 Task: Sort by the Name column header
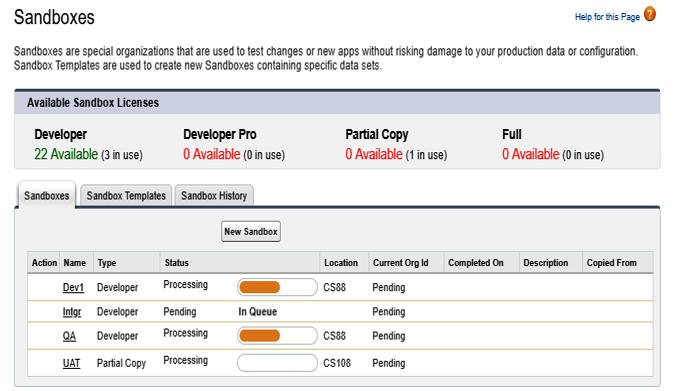pyautogui.click(x=75, y=263)
